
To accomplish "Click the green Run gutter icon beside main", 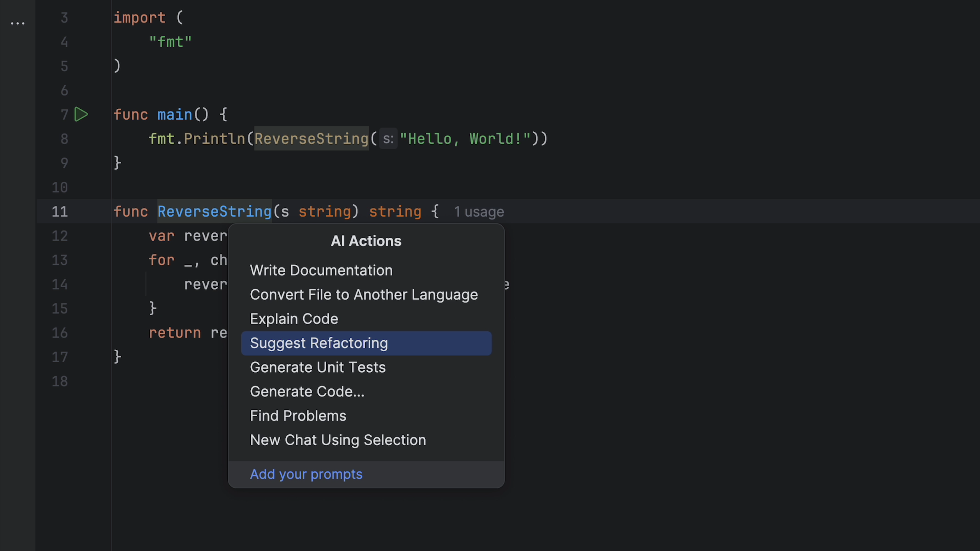I will click(x=81, y=114).
